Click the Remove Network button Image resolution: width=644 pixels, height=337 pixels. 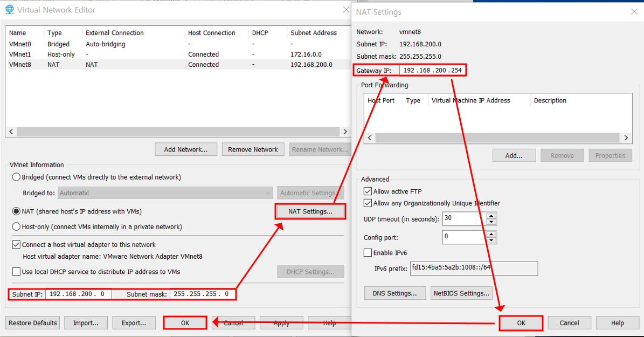coord(253,149)
